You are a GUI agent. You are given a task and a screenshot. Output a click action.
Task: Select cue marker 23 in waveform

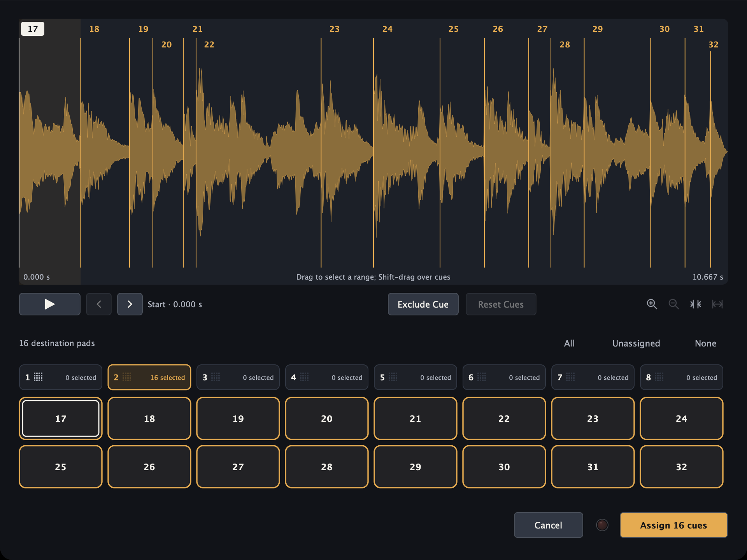tap(335, 29)
